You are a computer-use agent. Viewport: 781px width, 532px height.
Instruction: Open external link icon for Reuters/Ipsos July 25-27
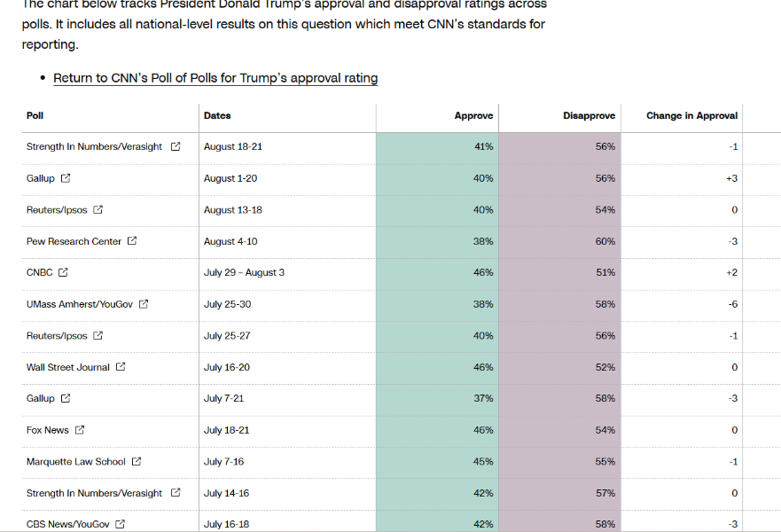[98, 335]
